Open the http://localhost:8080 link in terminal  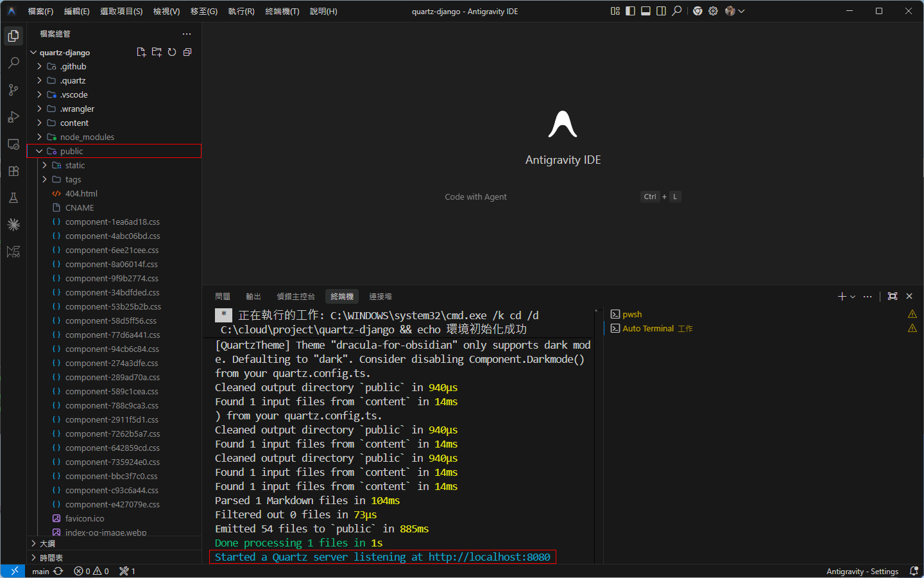pyautogui.click(x=490, y=557)
